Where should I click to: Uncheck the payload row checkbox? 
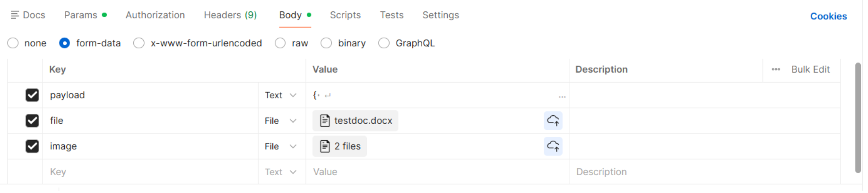pyautogui.click(x=32, y=95)
